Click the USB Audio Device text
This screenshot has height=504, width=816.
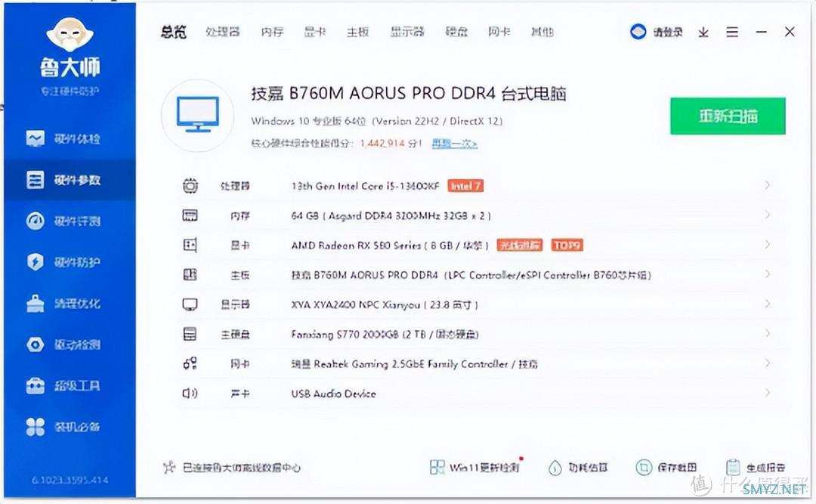click(334, 394)
